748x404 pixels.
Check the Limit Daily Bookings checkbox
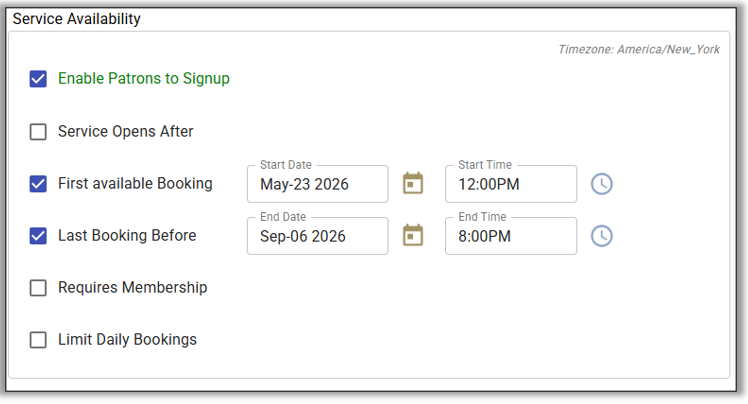click(x=38, y=340)
